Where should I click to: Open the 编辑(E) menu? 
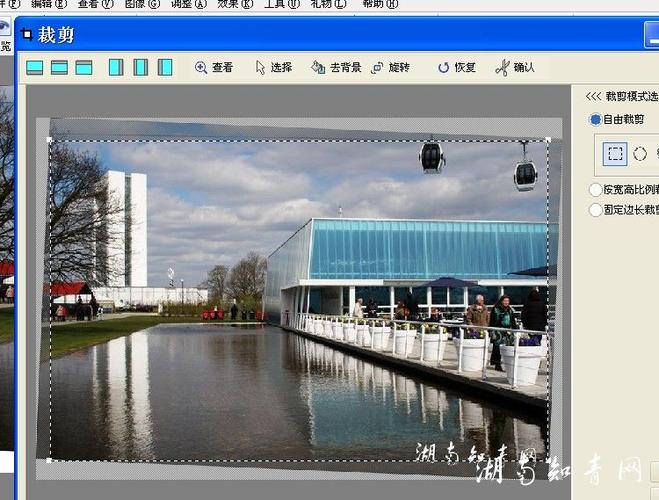pyautogui.click(x=49, y=5)
